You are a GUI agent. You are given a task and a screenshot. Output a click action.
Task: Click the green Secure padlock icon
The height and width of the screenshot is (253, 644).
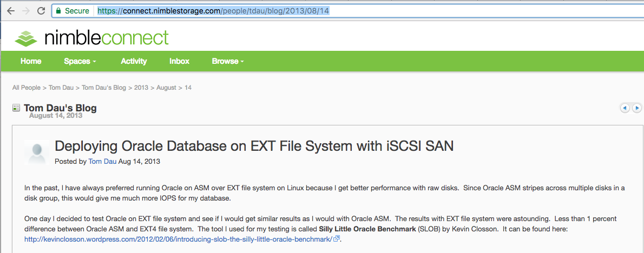click(58, 11)
